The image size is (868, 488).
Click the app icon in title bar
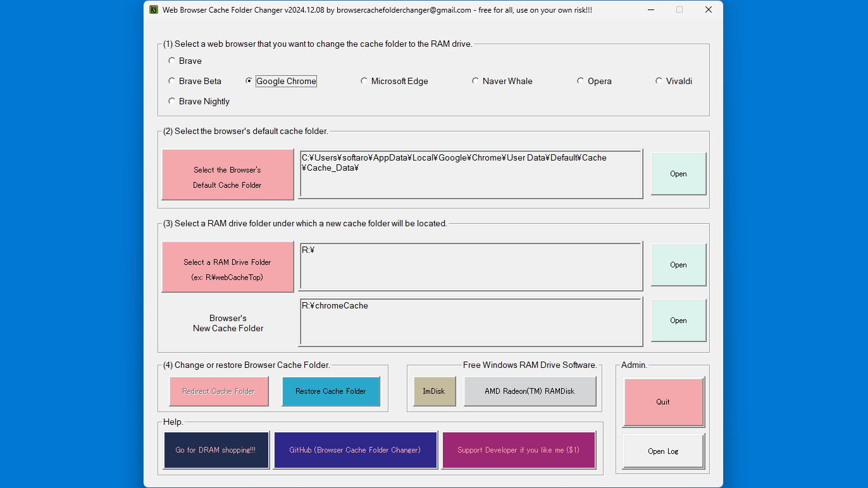tap(153, 9)
